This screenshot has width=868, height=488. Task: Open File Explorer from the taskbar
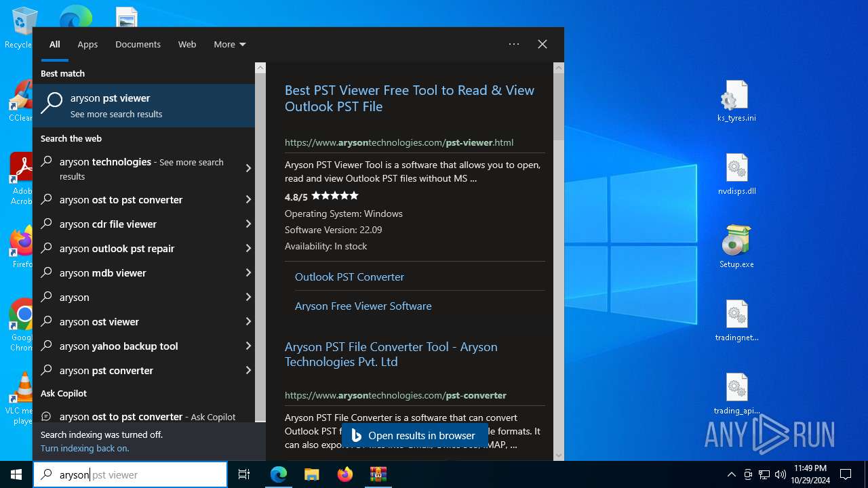[x=311, y=474]
